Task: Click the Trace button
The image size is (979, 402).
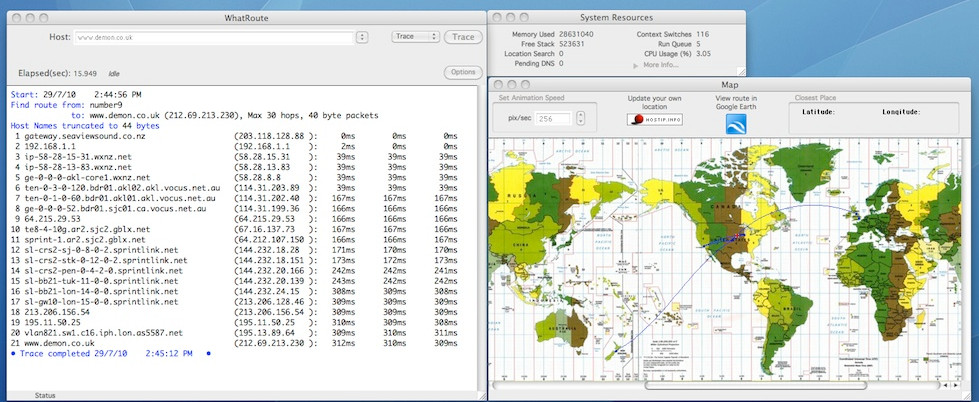Action: [463, 37]
